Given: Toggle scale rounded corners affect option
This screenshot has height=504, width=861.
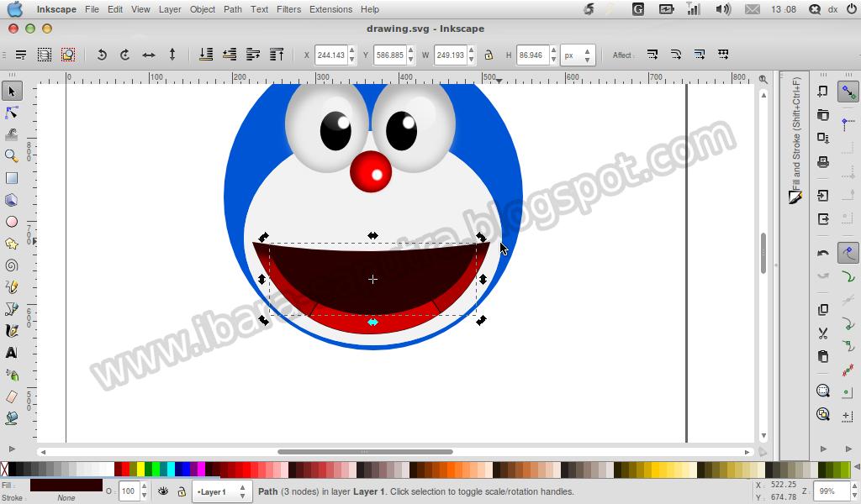Looking at the screenshot, I should coord(676,55).
